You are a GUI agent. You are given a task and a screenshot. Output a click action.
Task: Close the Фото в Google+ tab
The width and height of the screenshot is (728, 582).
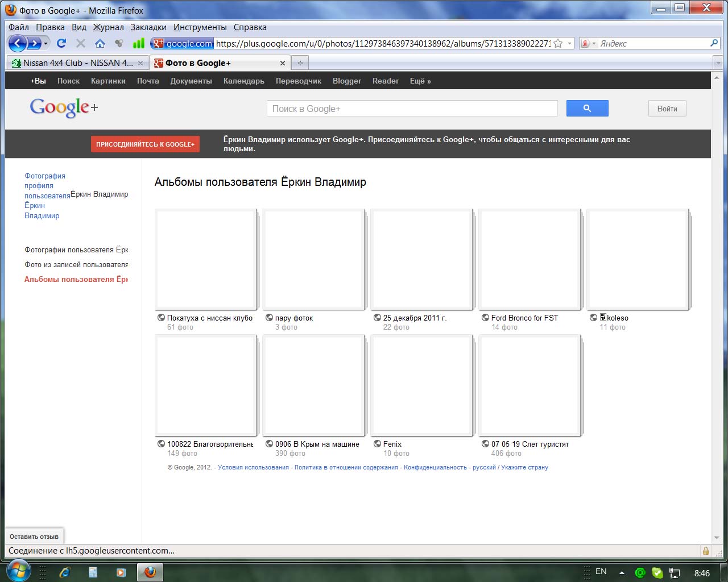[x=283, y=63]
